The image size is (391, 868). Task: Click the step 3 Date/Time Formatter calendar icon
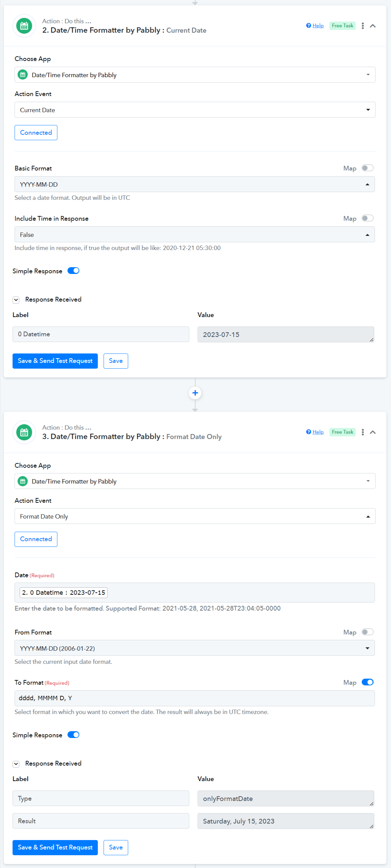pos(24,432)
